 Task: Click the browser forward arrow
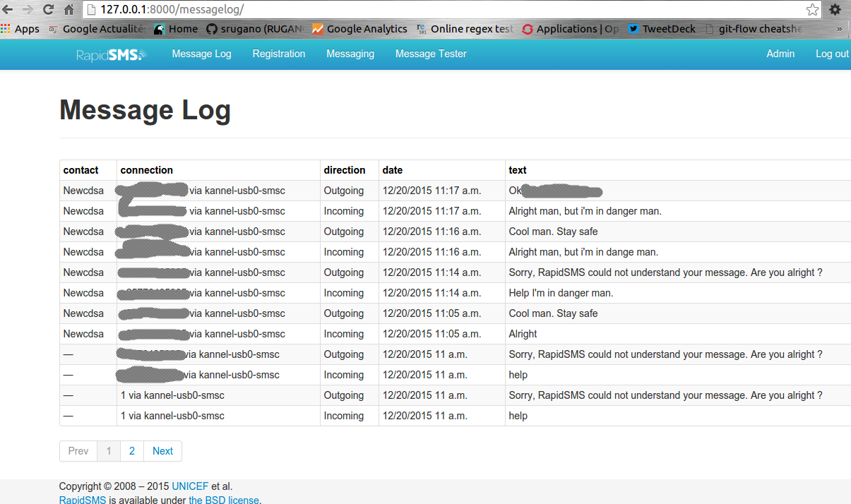point(28,10)
